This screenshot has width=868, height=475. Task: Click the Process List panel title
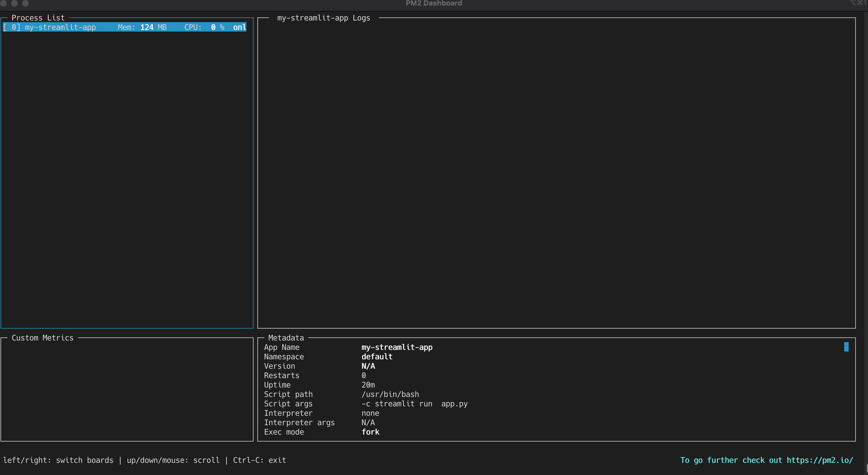pos(38,18)
